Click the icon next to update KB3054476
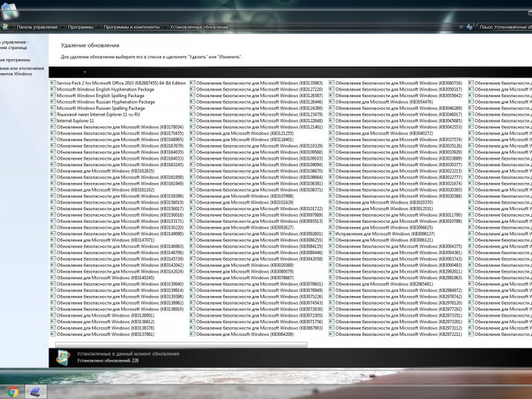The width and height of the screenshot is (532, 399). tap(331, 102)
